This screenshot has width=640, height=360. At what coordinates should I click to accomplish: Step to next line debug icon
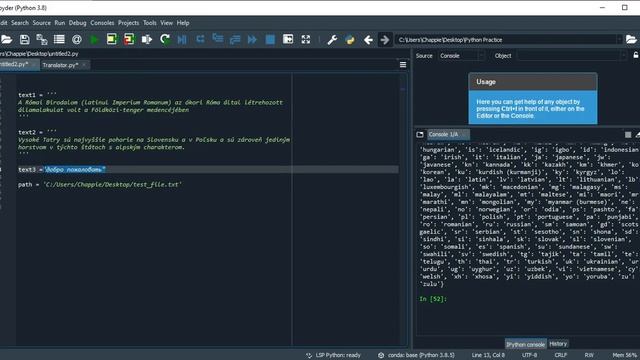(x=200, y=39)
